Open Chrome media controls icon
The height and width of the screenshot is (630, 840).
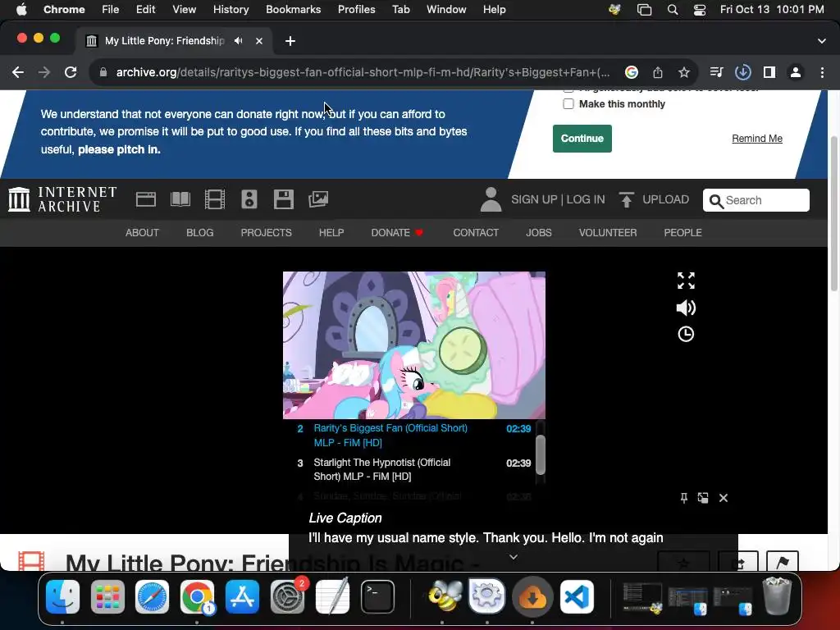tap(716, 72)
